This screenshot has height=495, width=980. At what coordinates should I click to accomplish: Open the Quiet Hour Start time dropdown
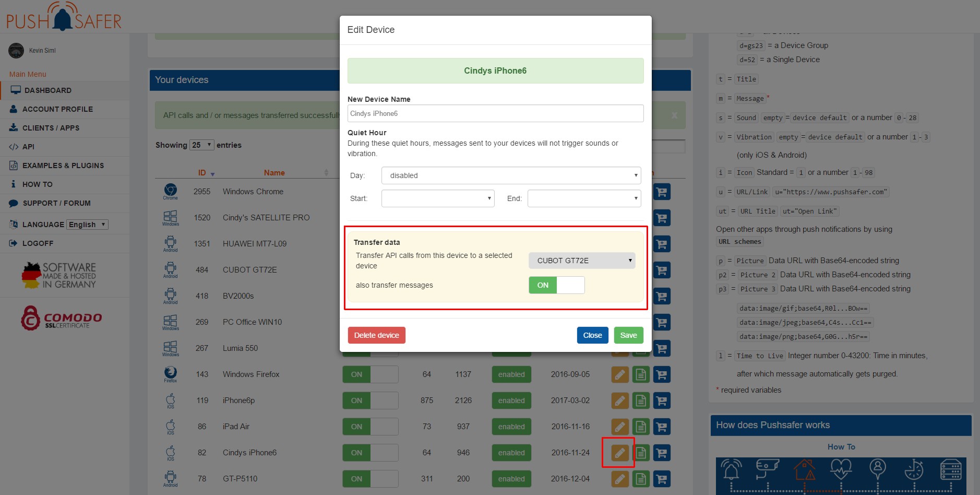pos(438,198)
